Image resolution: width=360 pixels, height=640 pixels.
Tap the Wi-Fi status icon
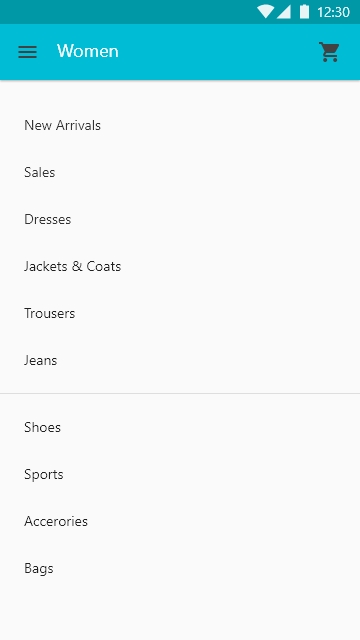[x=265, y=12]
